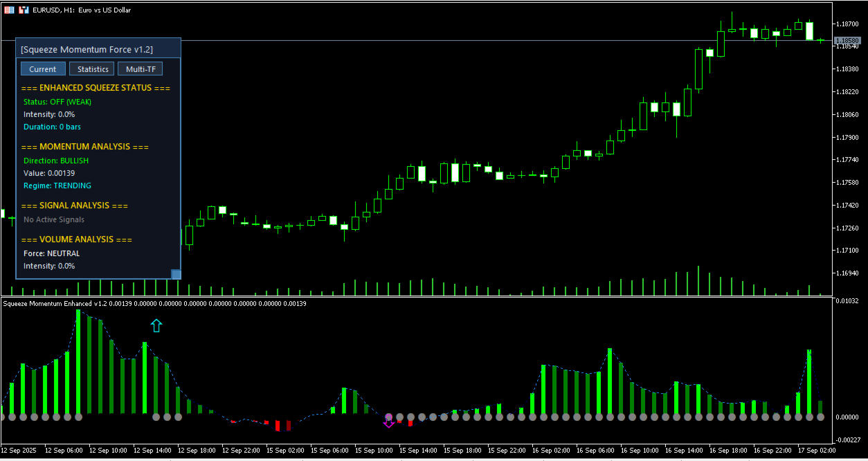Image resolution: width=868 pixels, height=461 pixels.
Task: Click the 1.17900 price scale label
Action: tap(848, 138)
